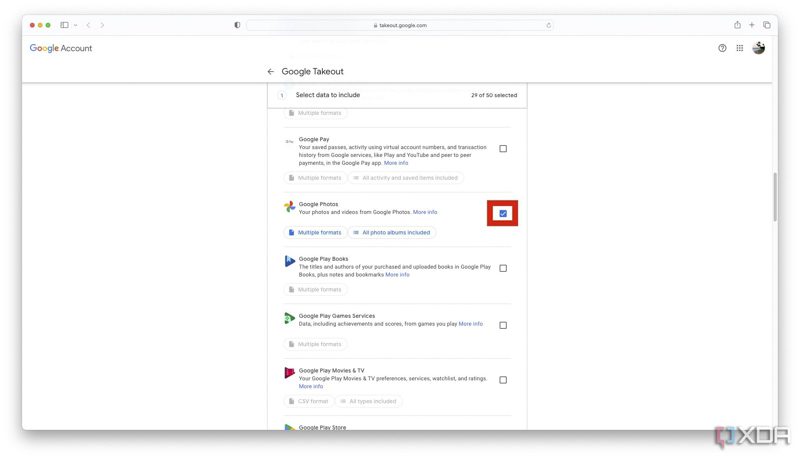Open the account profile avatar
Screen dimensions: 800x459
759,48
